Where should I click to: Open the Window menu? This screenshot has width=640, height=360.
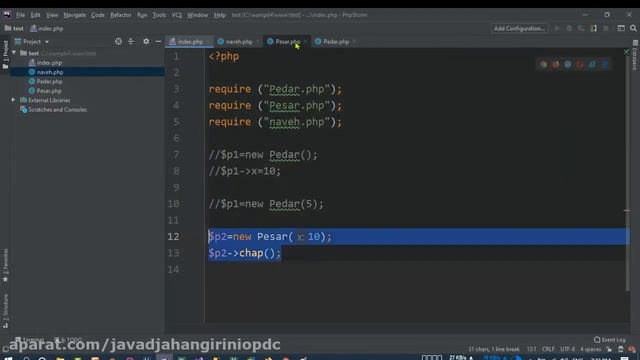tap(198, 15)
